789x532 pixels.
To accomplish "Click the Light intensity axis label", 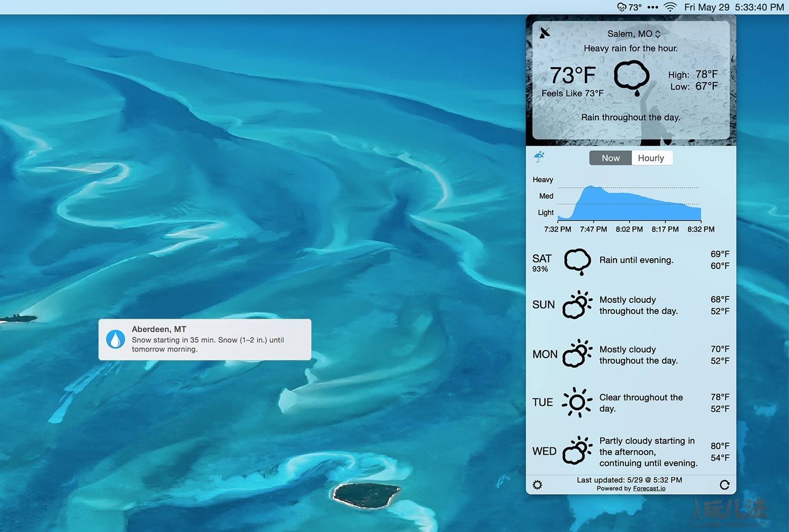I will (546, 212).
